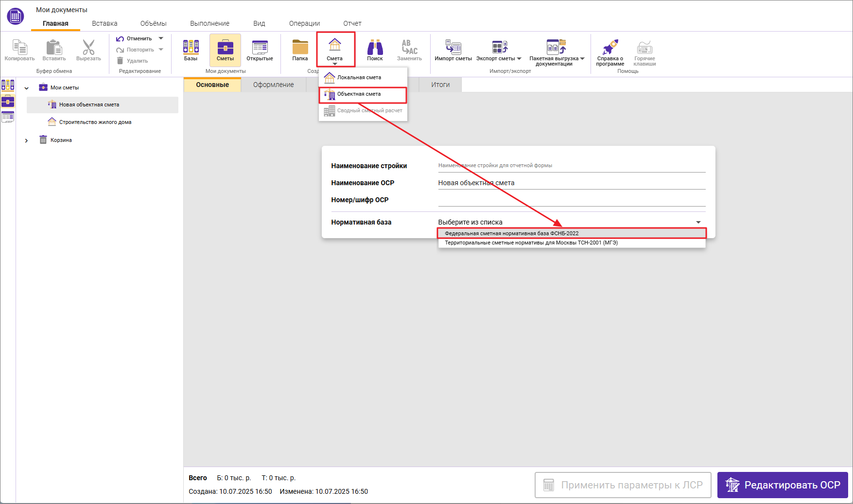Expand the Корзина tree node
Screen dimensions: 853x504
pyautogui.click(x=27, y=140)
